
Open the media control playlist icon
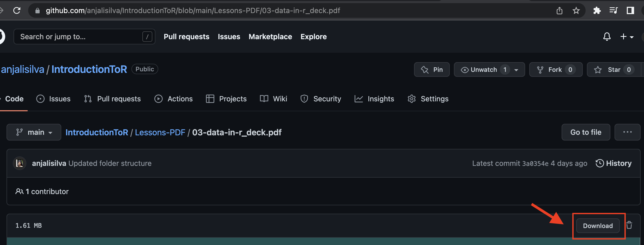613,11
